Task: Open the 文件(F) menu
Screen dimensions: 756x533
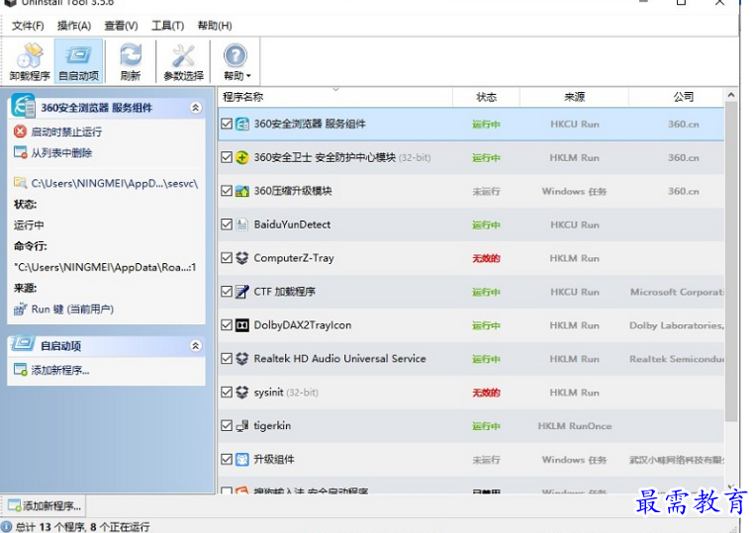Action: coord(28,26)
